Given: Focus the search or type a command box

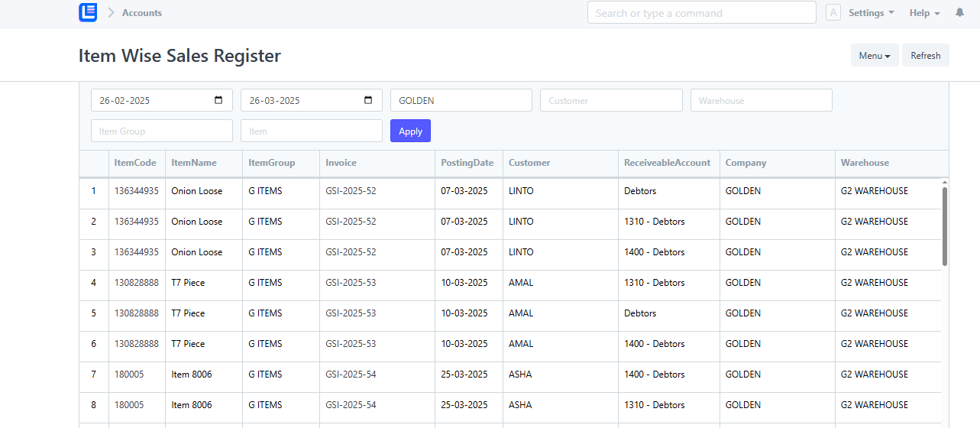Looking at the screenshot, I should click(x=702, y=12).
